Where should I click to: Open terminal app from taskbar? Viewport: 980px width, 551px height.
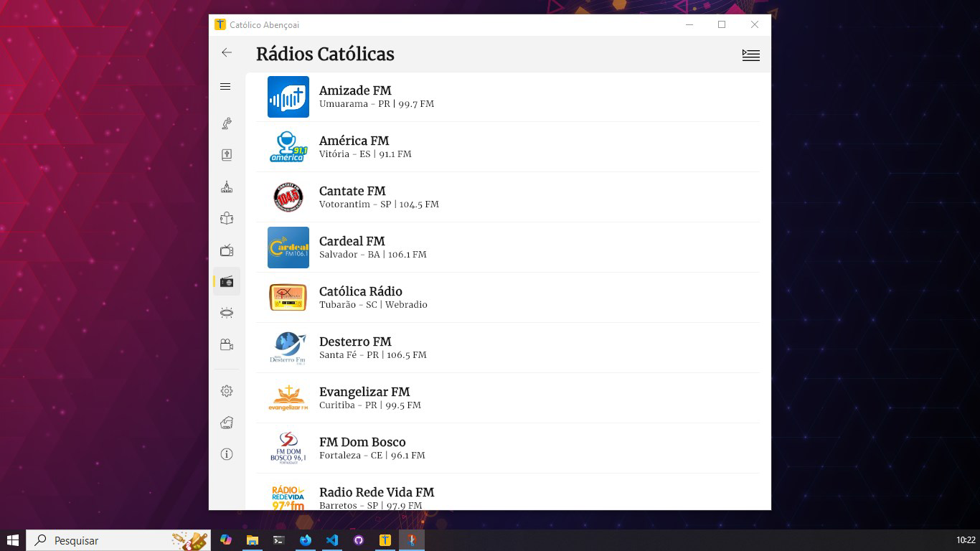[279, 540]
